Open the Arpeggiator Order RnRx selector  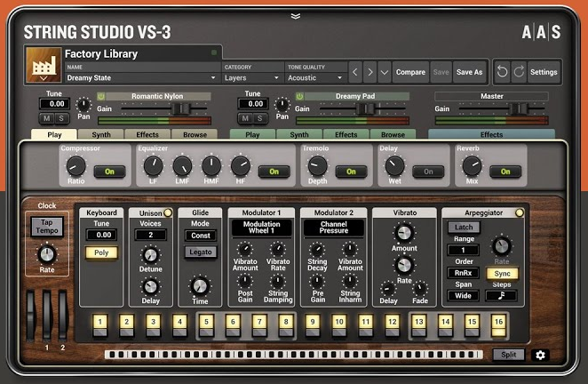pos(463,273)
